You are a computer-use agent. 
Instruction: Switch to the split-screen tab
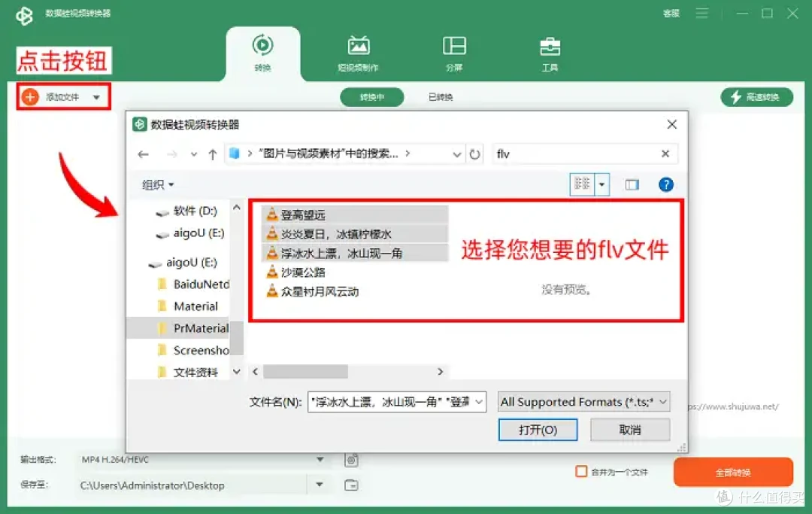454,54
